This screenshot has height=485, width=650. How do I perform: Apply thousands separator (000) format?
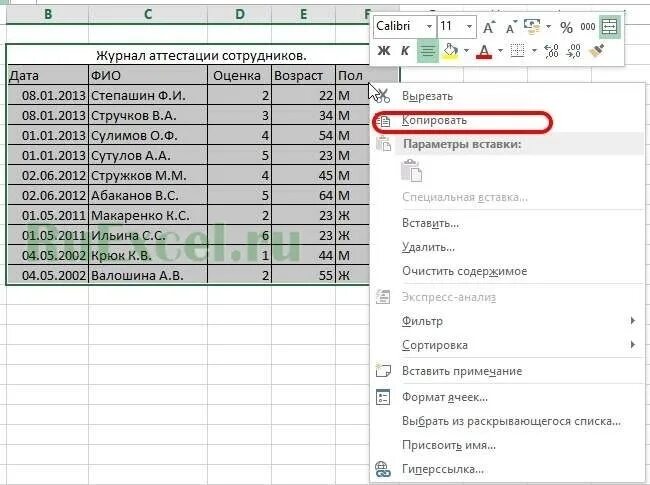[587, 27]
